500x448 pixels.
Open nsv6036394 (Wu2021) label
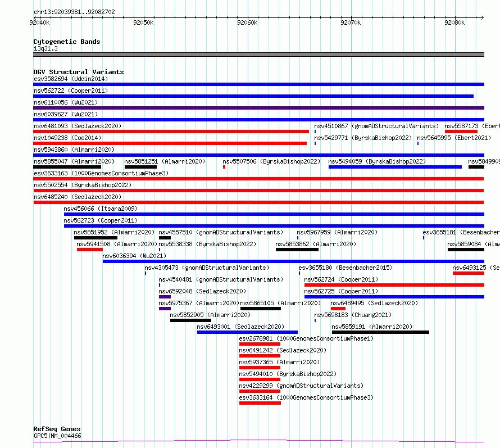[x=134, y=256]
